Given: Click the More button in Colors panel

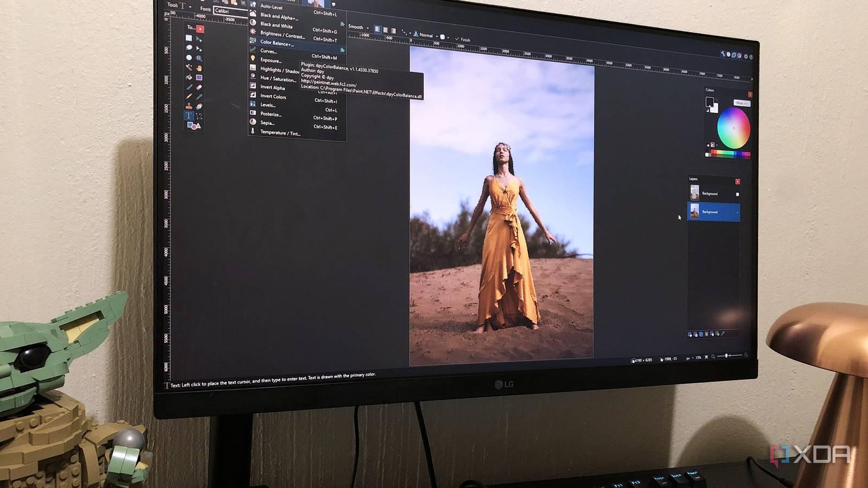Looking at the screenshot, I should point(742,103).
